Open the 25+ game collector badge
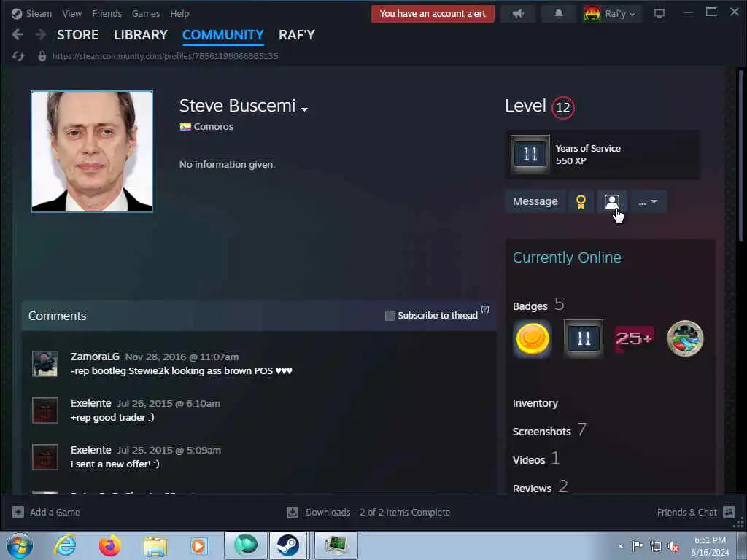The width and height of the screenshot is (747, 560). [634, 338]
